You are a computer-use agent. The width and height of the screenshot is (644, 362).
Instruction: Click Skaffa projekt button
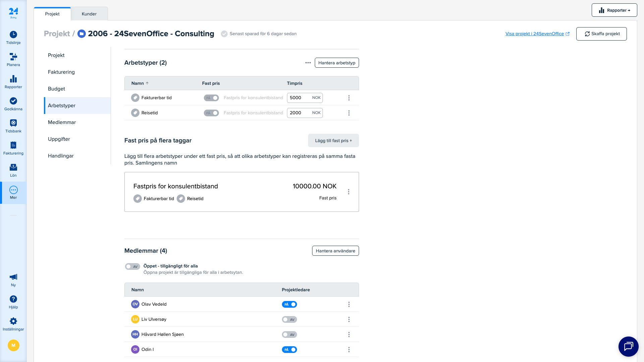click(601, 34)
